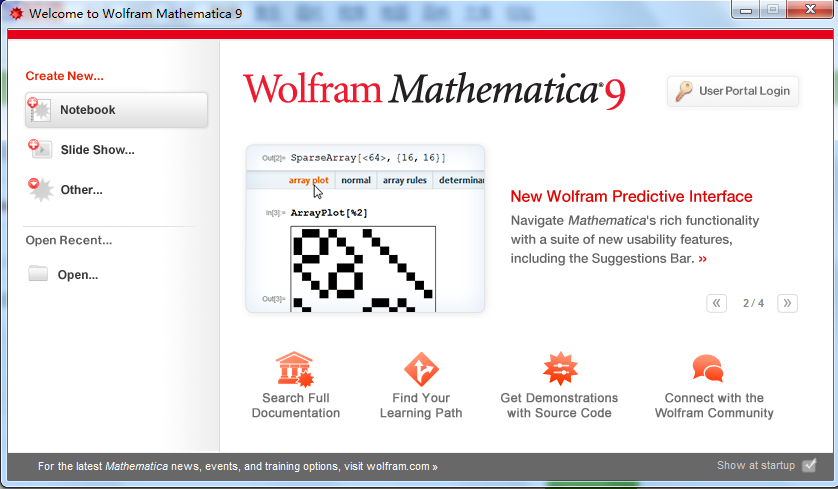Image resolution: width=838 pixels, height=489 pixels.
Task: Click the 2 / 4 slide counter
Action: (753, 303)
